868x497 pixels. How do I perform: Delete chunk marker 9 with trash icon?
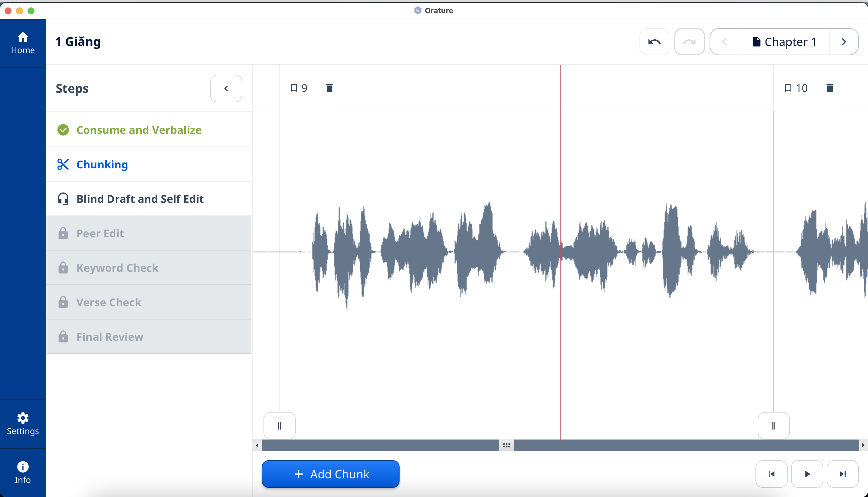pyautogui.click(x=329, y=88)
